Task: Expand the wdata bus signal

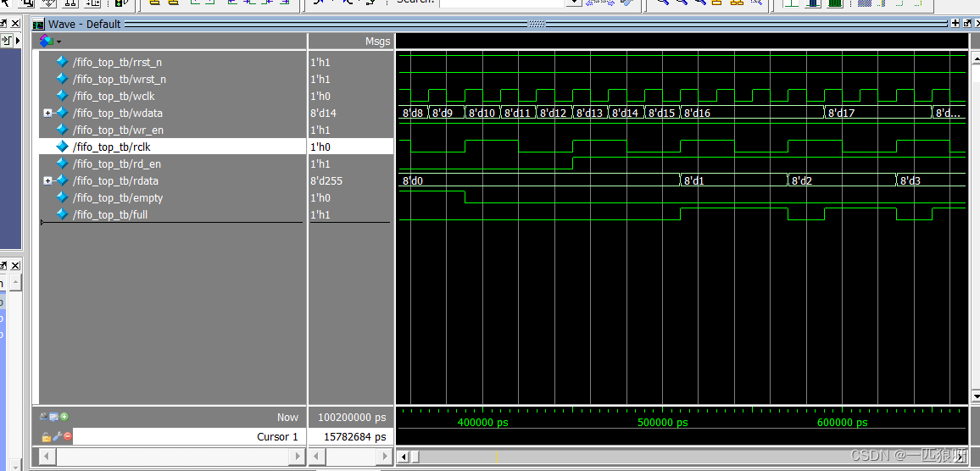Action: click(47, 113)
